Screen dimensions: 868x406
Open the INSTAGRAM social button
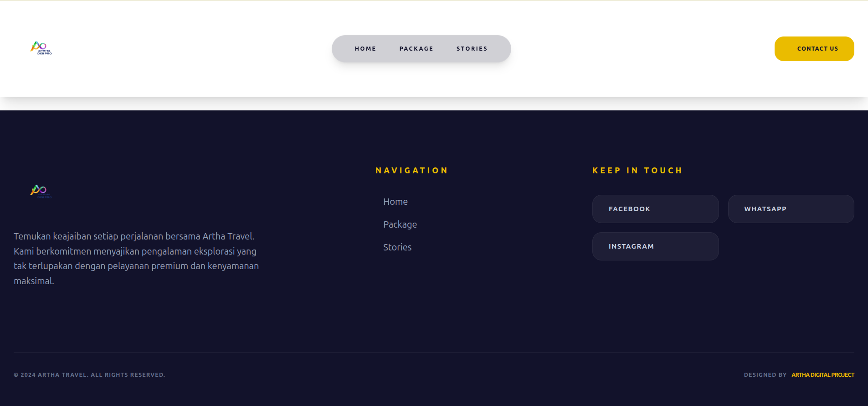pyautogui.click(x=655, y=246)
